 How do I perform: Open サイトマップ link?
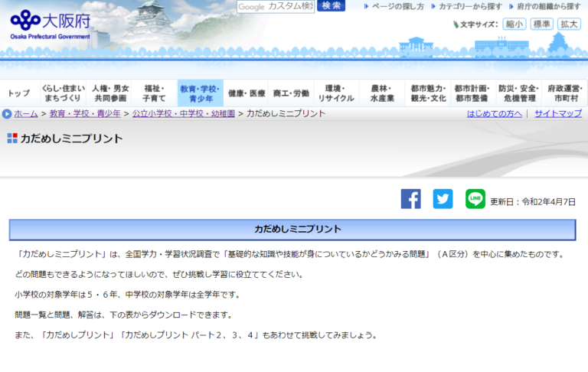558,113
